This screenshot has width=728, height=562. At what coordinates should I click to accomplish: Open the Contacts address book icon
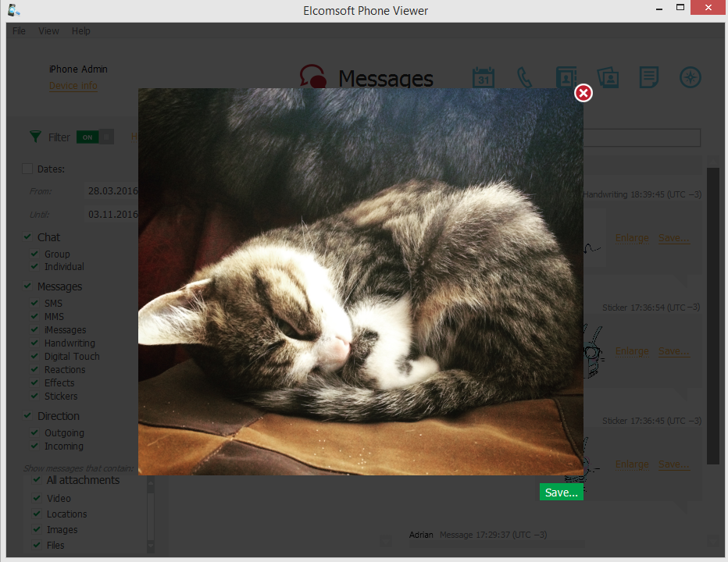pos(566,78)
